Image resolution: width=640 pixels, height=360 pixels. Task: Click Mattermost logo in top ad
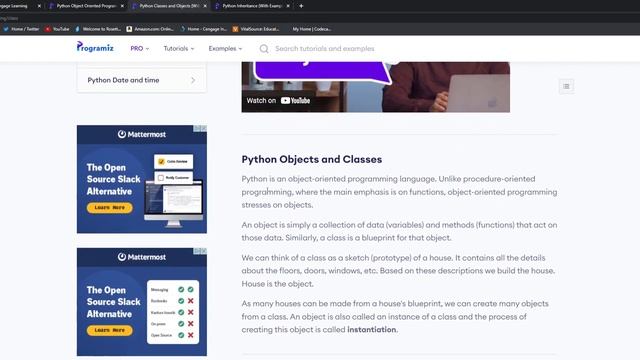pos(142,134)
